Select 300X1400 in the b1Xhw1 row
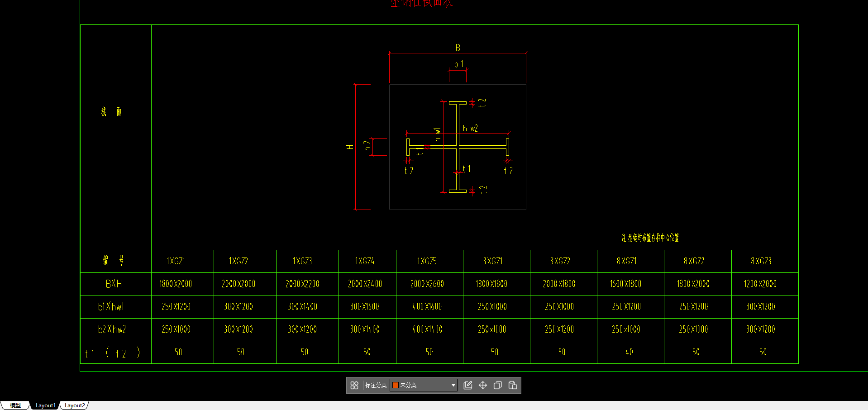Screen dimensions: 868x410 [x=303, y=306]
